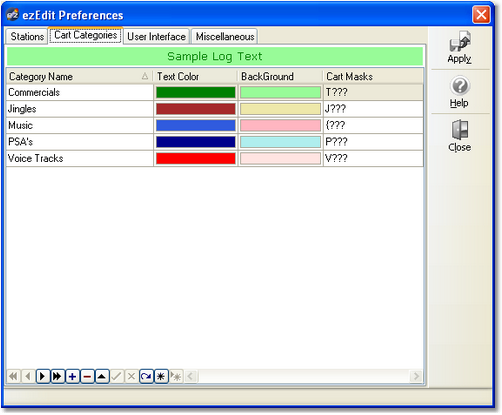Select the PSA's category name cell
The height and width of the screenshot is (415, 502).
pos(80,142)
